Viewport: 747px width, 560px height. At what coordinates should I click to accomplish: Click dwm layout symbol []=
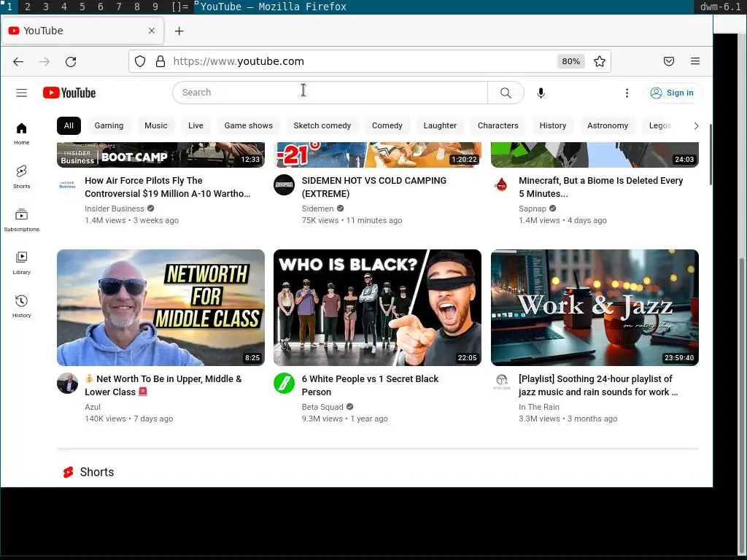coord(180,7)
